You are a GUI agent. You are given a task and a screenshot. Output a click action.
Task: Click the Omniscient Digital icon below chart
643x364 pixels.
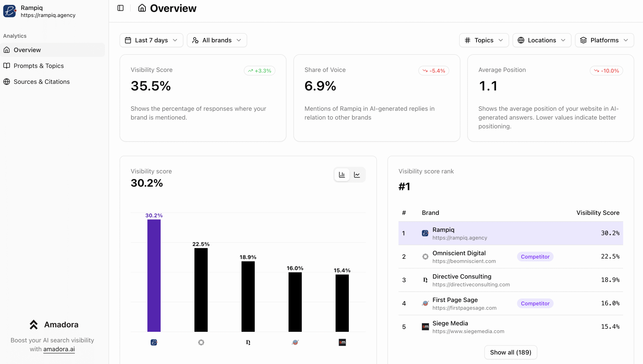201,342
